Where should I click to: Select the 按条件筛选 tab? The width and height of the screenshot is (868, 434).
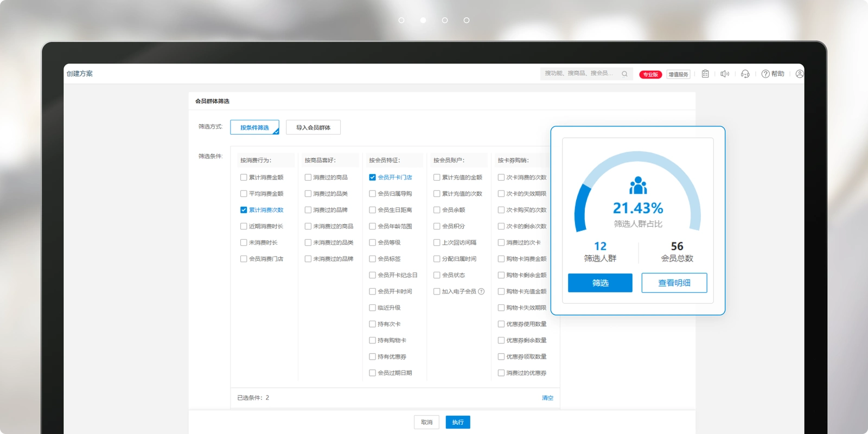click(254, 127)
